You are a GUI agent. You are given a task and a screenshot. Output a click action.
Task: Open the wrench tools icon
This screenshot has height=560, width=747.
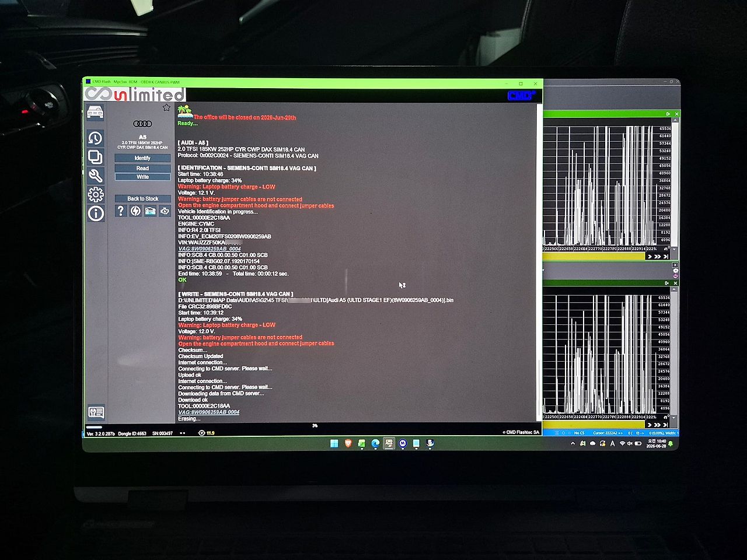[96, 176]
